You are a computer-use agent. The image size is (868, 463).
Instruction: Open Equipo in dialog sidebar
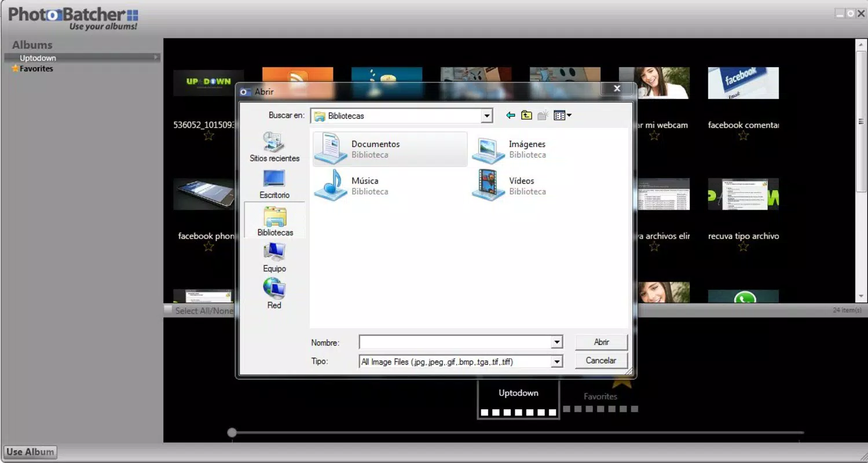point(274,258)
